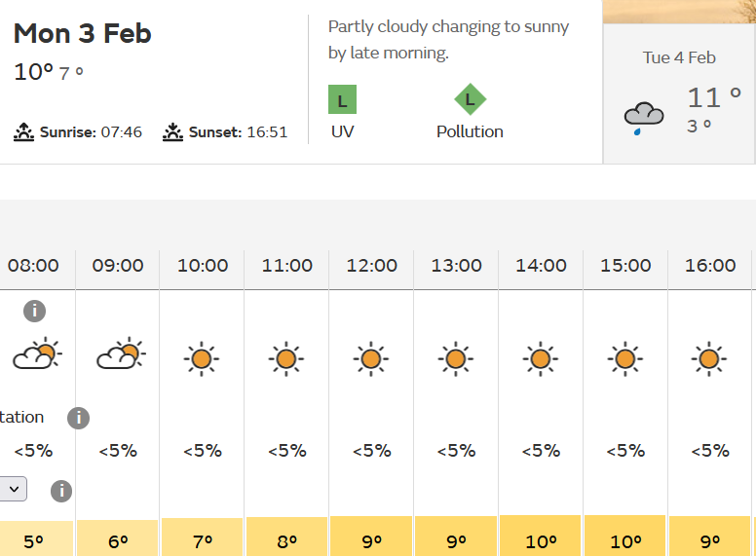Click the UV label

click(342, 131)
